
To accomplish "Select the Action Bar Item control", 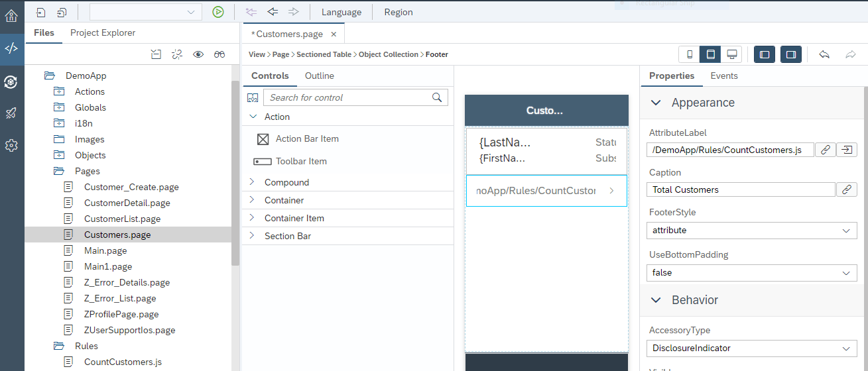I will [x=306, y=138].
